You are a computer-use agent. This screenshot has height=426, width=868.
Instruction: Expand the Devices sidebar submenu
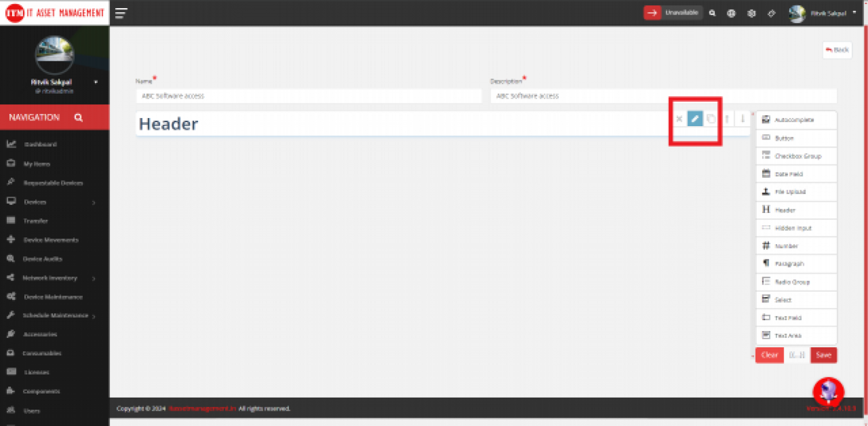[x=35, y=201]
